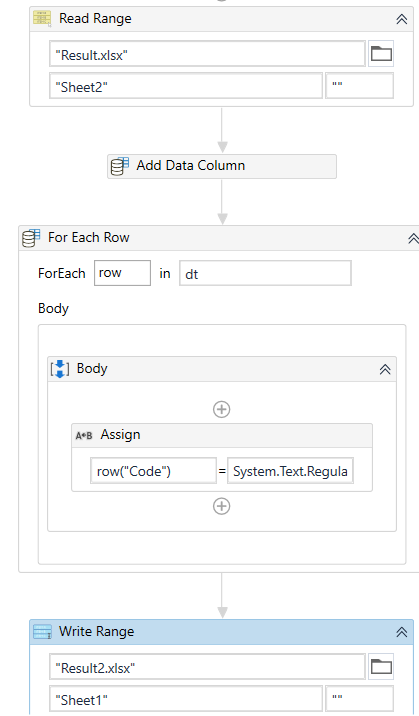Screen dimensions: 419x716
Task: Click the Read Range activity icon
Action: pyautogui.click(x=42, y=19)
